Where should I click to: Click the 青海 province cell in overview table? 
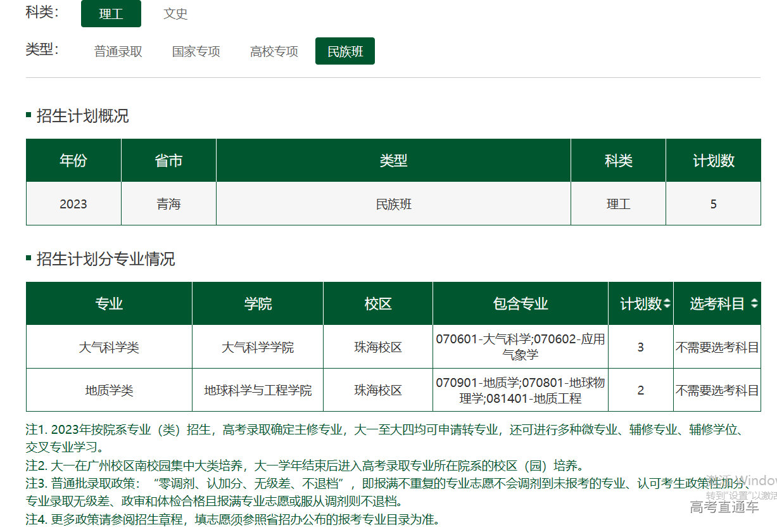168,204
